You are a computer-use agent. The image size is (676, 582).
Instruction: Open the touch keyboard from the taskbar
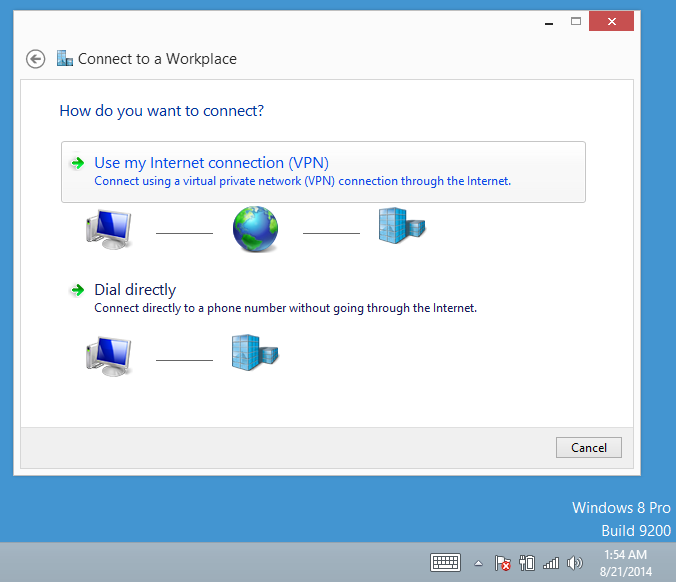tap(445, 563)
